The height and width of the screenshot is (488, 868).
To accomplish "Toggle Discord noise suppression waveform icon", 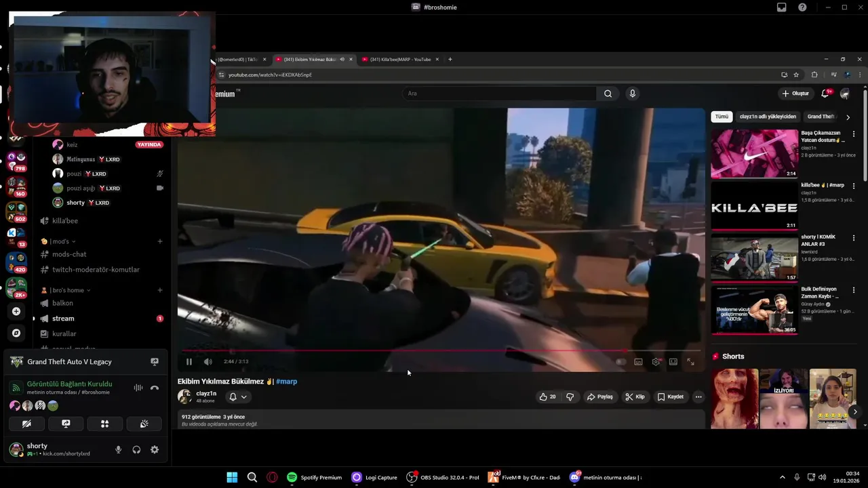I will (138, 388).
